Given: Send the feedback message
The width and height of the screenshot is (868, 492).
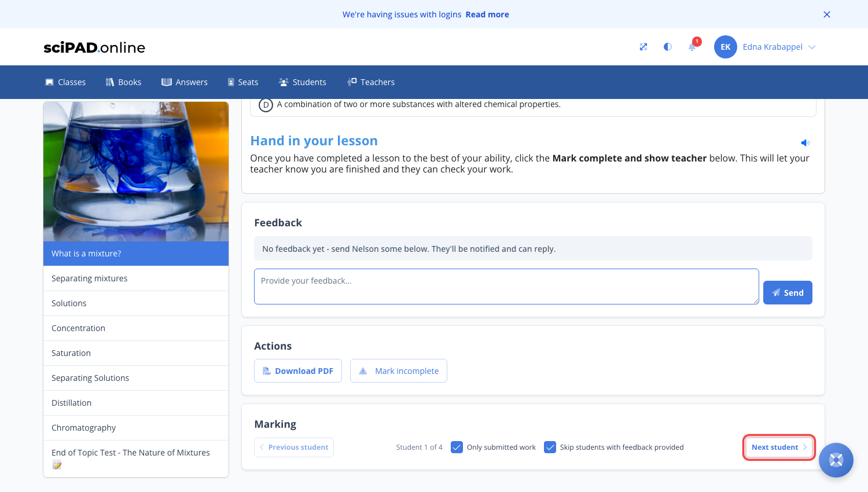Looking at the screenshot, I should [x=788, y=293].
